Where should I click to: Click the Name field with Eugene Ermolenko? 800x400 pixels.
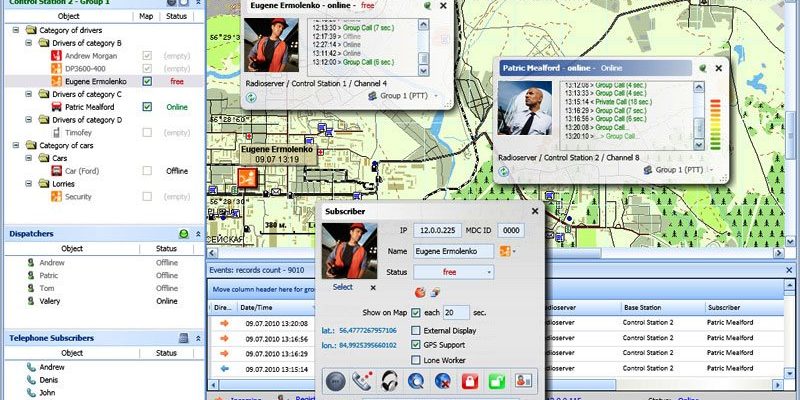[x=450, y=252]
